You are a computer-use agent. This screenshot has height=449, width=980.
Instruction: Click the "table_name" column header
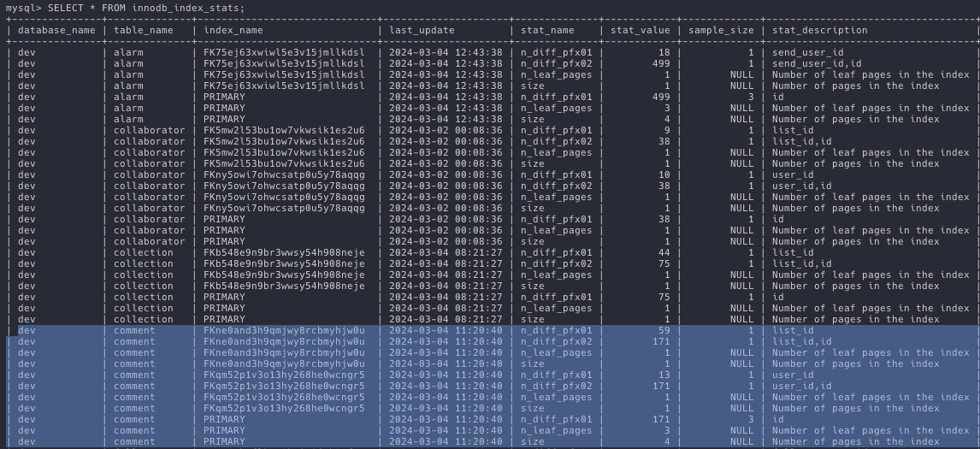(143, 30)
